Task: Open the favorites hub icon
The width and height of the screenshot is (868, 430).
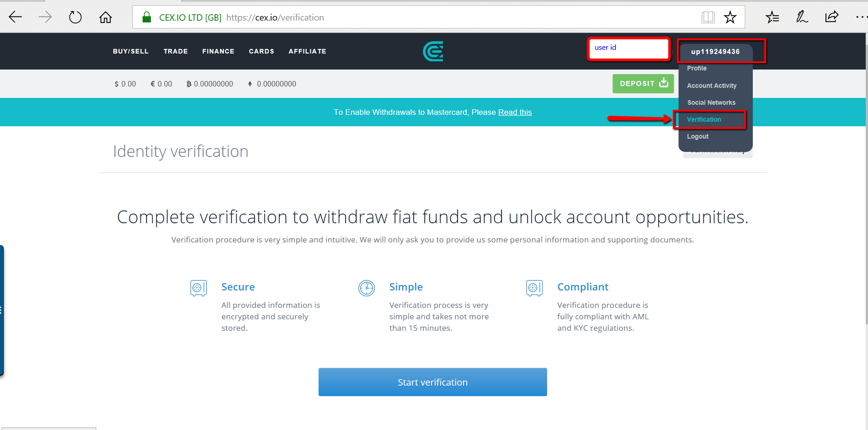Action: [772, 17]
